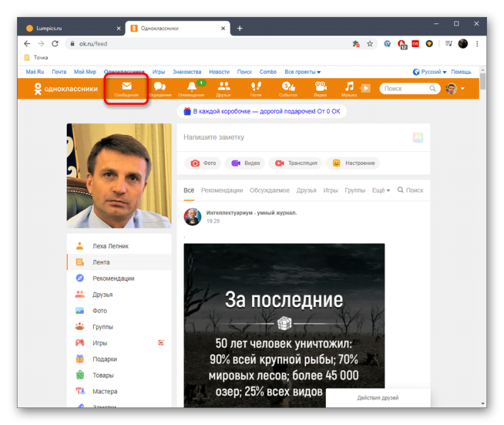Open the Интеллектуариум - умный журнал group name

click(251, 212)
